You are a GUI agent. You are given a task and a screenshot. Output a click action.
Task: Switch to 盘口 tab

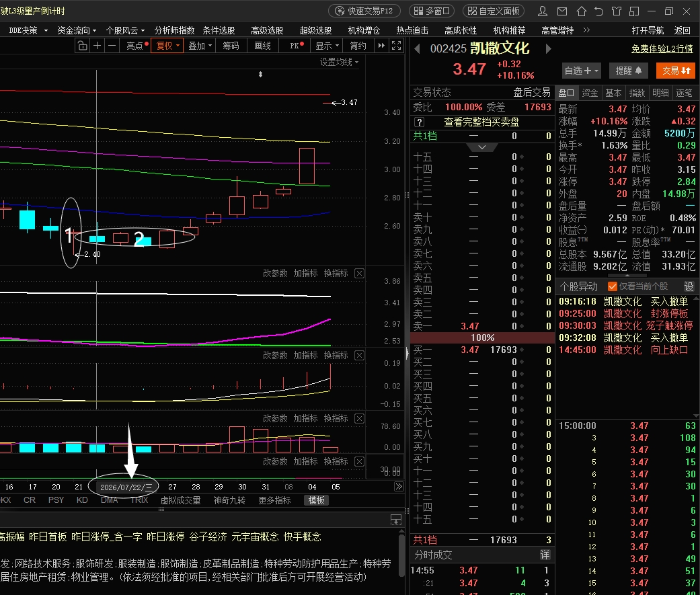tap(566, 93)
